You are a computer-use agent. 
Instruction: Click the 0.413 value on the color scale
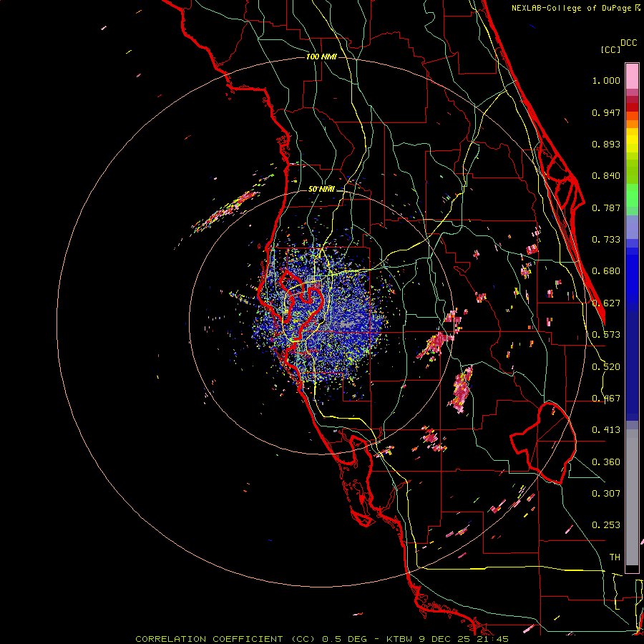[x=606, y=430]
